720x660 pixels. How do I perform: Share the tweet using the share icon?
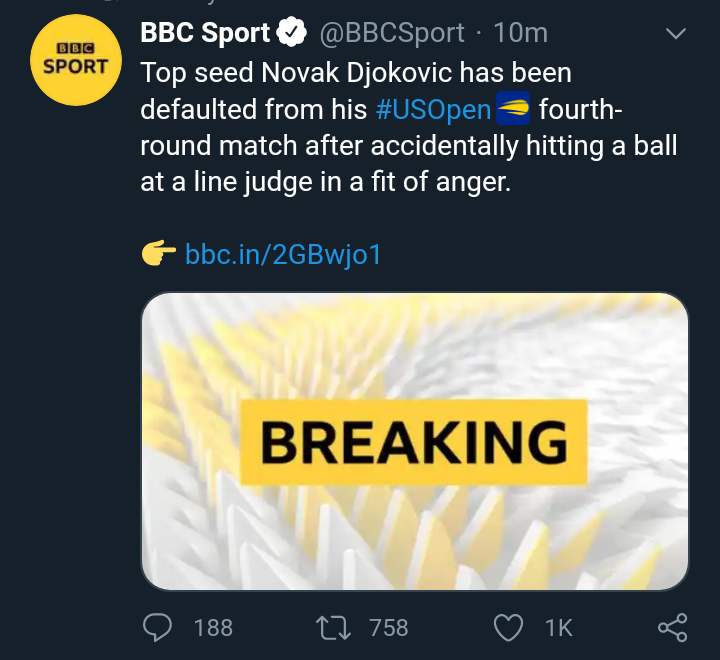[672, 627]
